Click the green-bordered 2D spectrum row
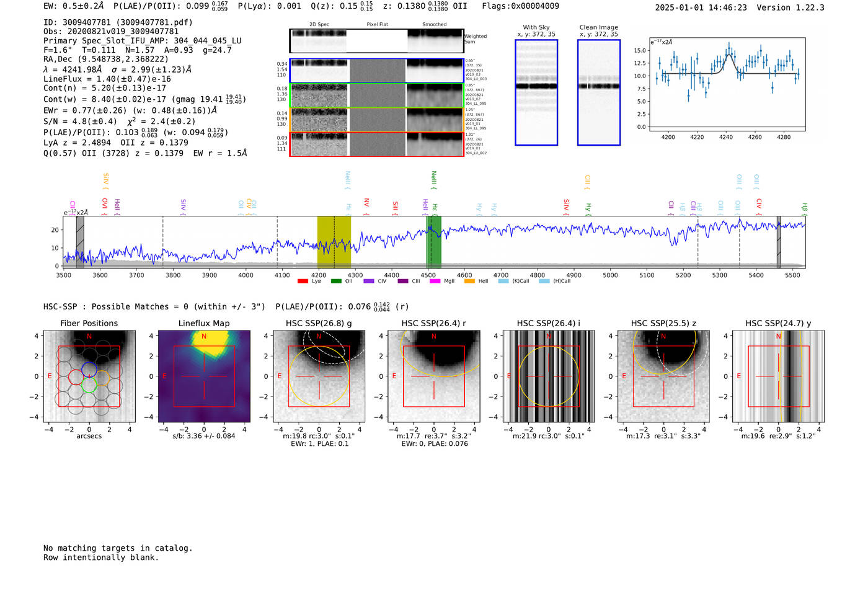 coord(376,96)
